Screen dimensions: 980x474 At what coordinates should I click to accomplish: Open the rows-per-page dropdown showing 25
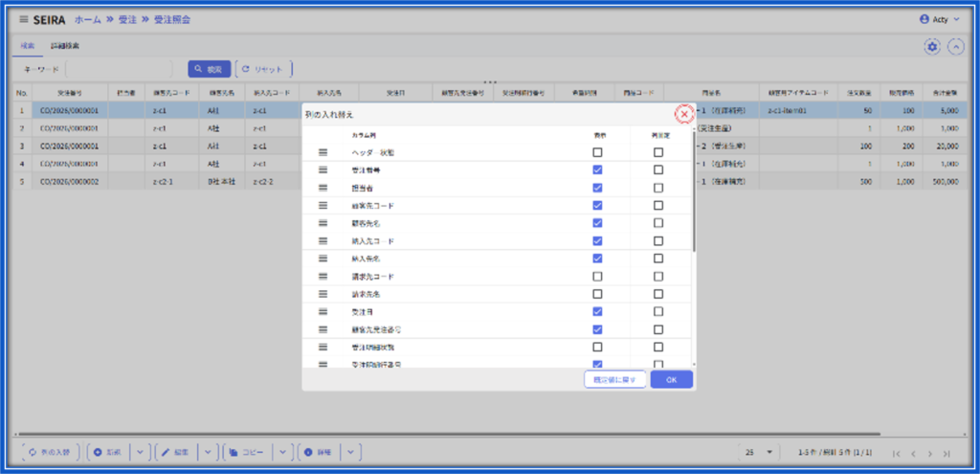759,452
